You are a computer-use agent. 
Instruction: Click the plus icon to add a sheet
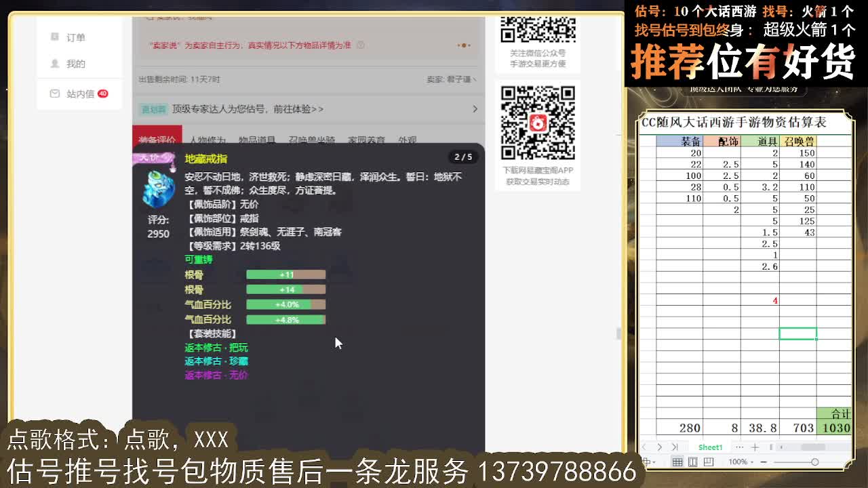[755, 447]
